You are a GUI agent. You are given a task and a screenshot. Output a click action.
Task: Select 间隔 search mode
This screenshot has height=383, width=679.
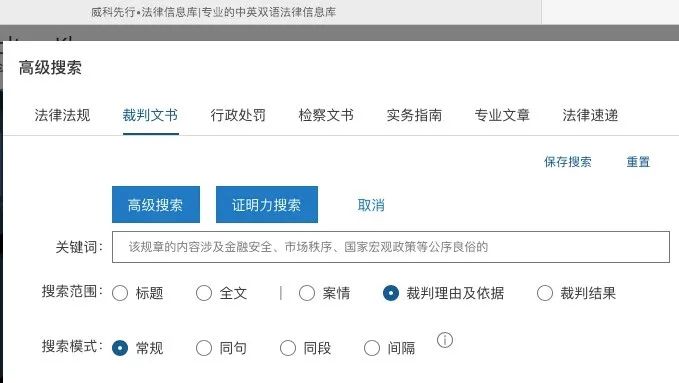click(372, 348)
